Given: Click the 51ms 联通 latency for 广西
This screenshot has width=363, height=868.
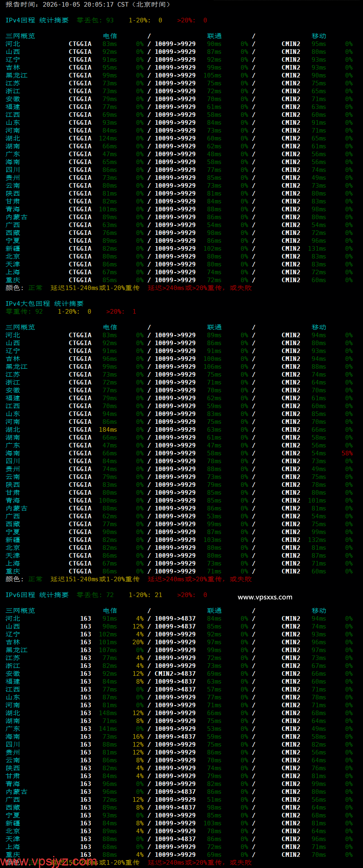Looking at the screenshot, I should pyautogui.click(x=214, y=800).
